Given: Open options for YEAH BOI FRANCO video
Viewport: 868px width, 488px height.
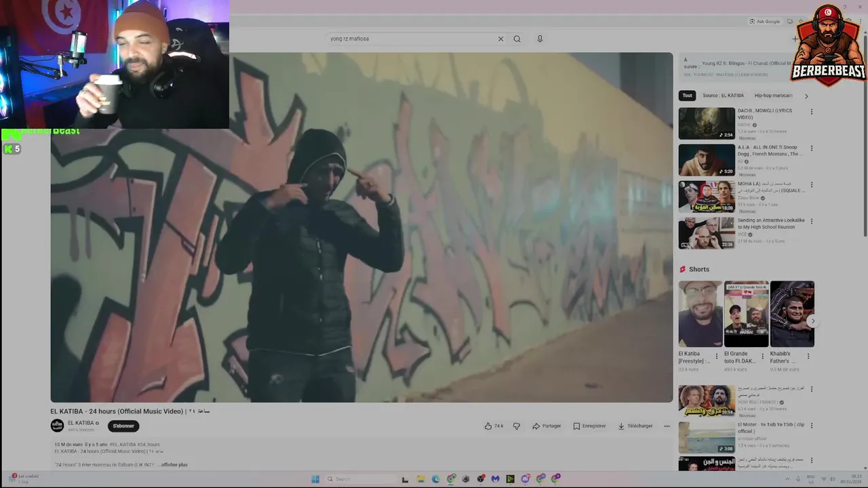Looking at the screenshot, I should click(811, 389).
